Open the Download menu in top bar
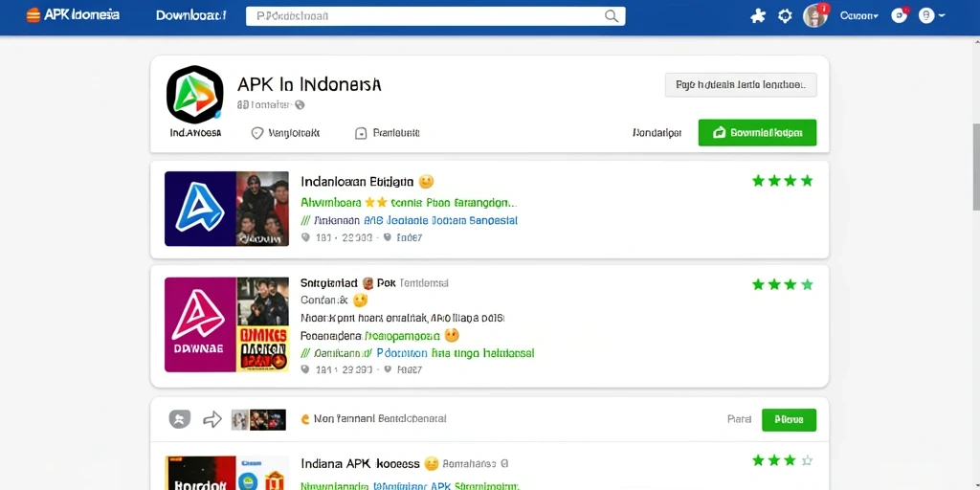The width and height of the screenshot is (980, 490). tap(190, 15)
